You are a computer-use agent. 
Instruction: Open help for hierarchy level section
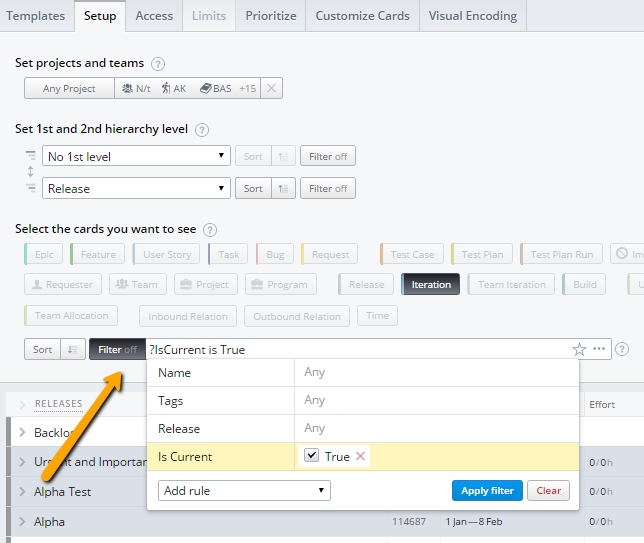coord(202,130)
